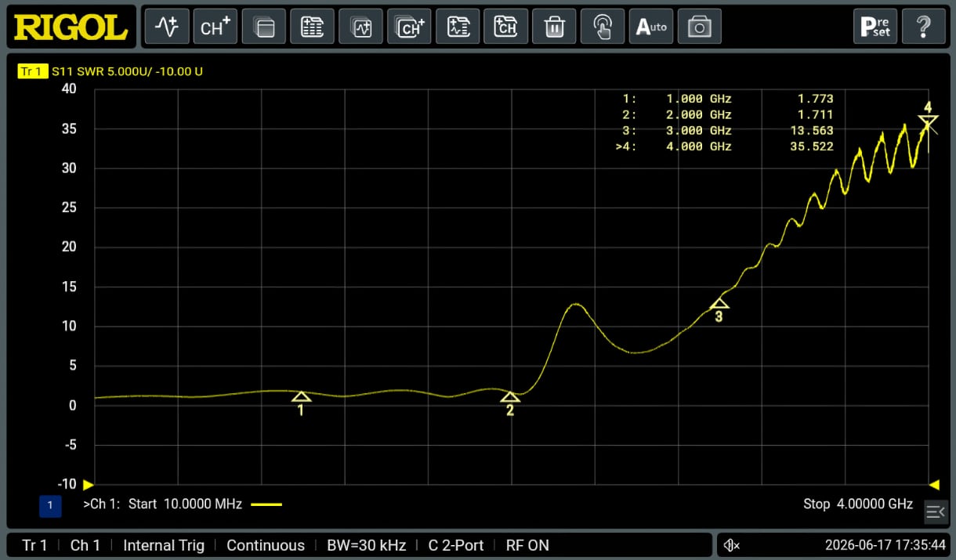956x560 pixels.
Task: Edit the Start 10.0000 MHz frequency
Action: (185, 504)
